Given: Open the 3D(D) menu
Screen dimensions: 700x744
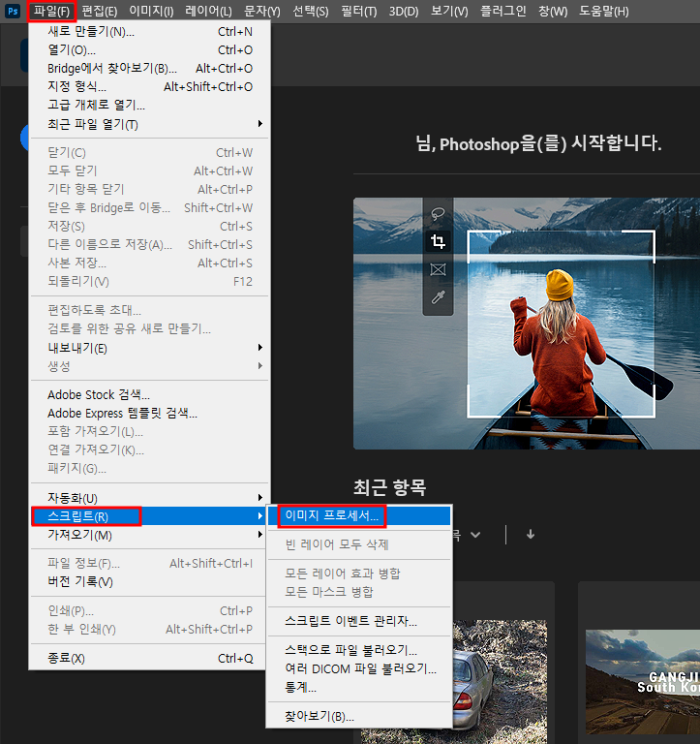Looking at the screenshot, I should (404, 11).
